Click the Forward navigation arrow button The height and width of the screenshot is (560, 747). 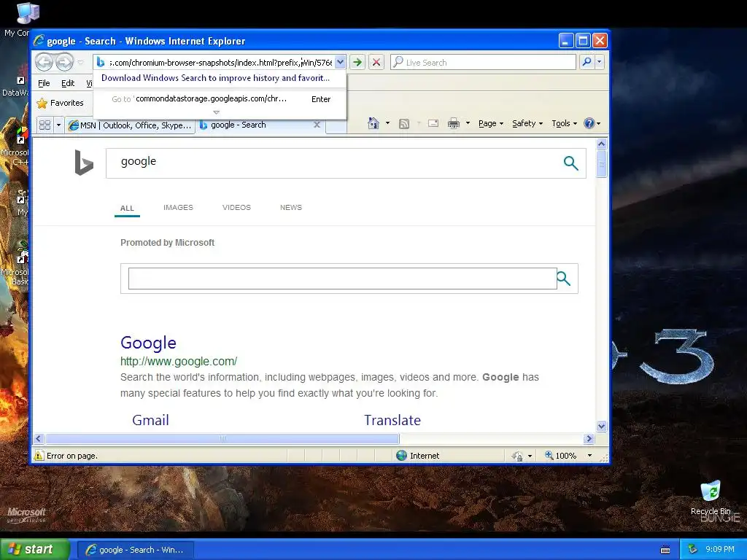pos(64,62)
